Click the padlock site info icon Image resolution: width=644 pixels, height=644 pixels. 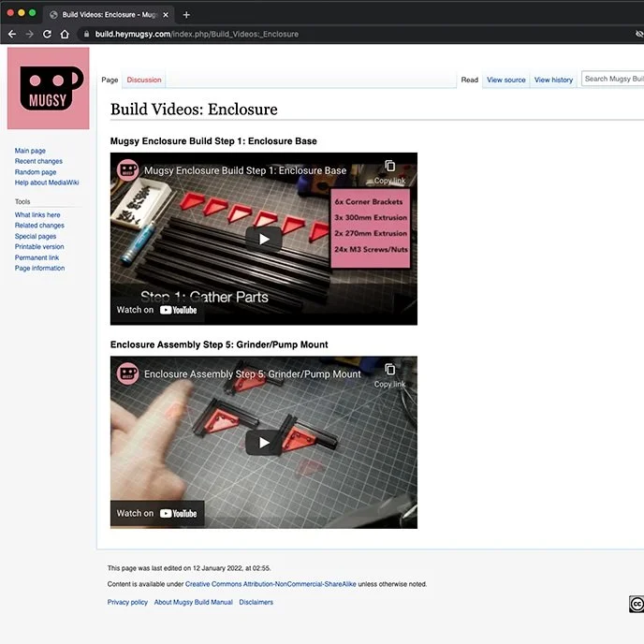[86, 34]
